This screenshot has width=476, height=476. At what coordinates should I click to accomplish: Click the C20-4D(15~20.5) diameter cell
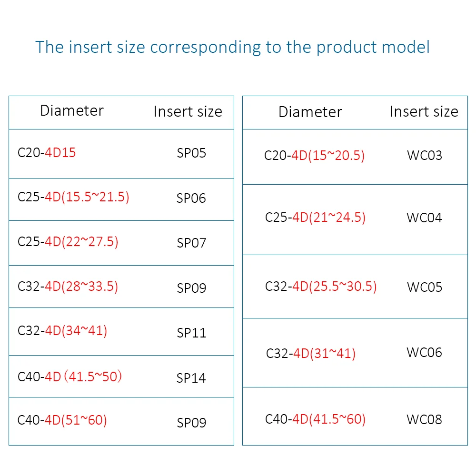point(314,156)
